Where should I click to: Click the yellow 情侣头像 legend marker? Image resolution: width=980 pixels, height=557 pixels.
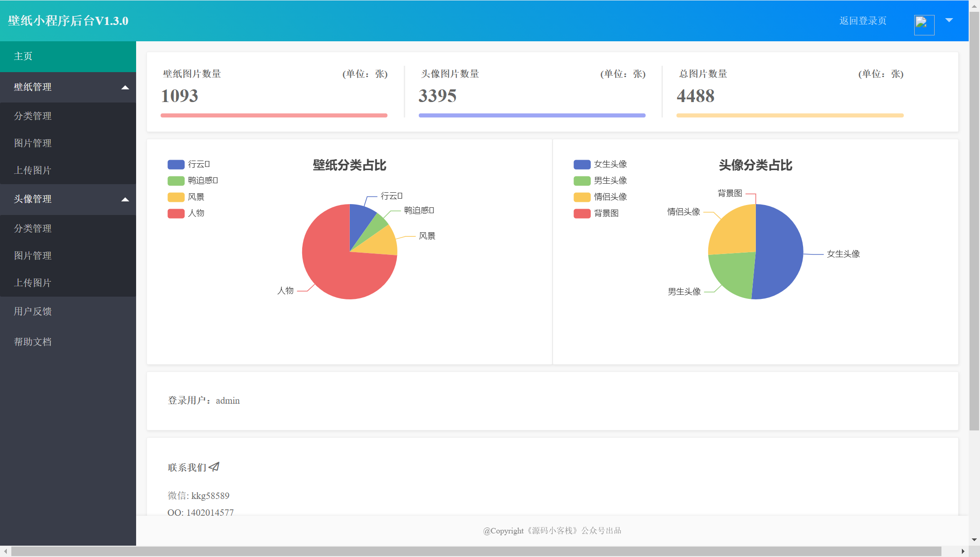pyautogui.click(x=581, y=197)
